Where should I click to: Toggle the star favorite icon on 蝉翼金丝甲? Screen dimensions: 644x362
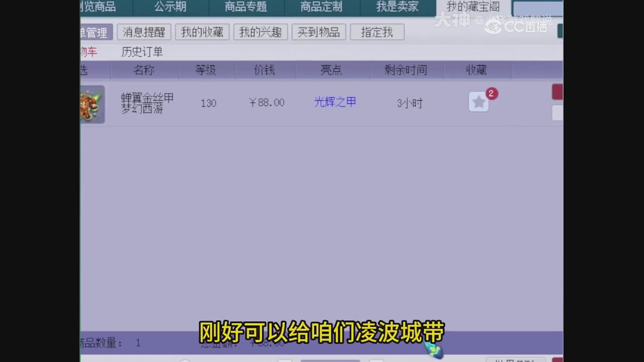click(x=478, y=102)
